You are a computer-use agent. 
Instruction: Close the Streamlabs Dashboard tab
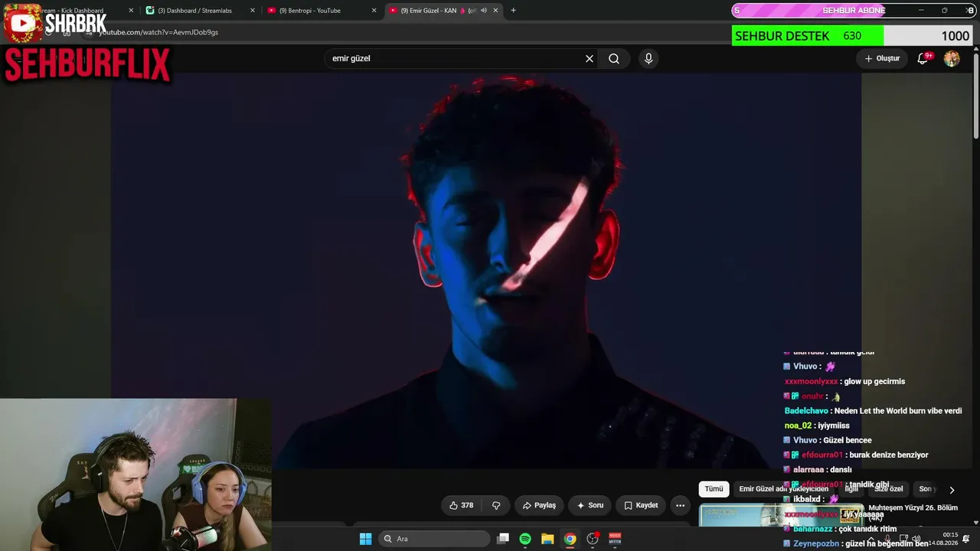(253, 11)
